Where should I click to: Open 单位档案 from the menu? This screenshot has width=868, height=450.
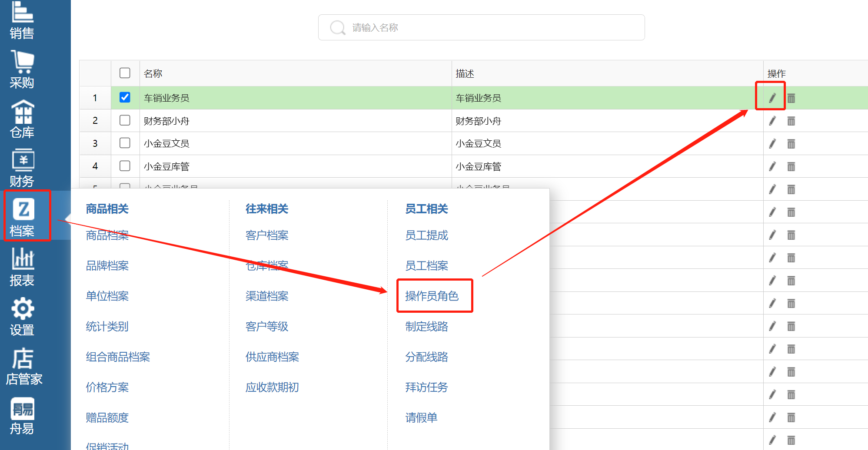point(107,296)
